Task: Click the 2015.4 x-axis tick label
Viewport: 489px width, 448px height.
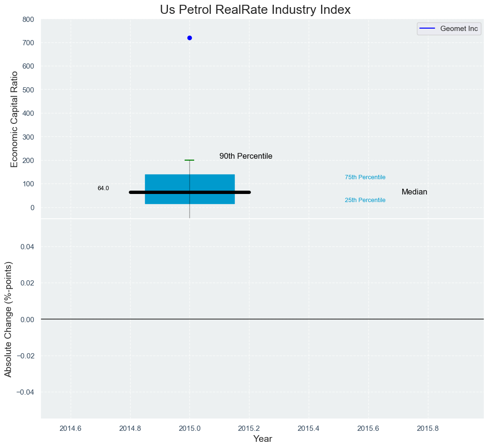Action: [309, 428]
